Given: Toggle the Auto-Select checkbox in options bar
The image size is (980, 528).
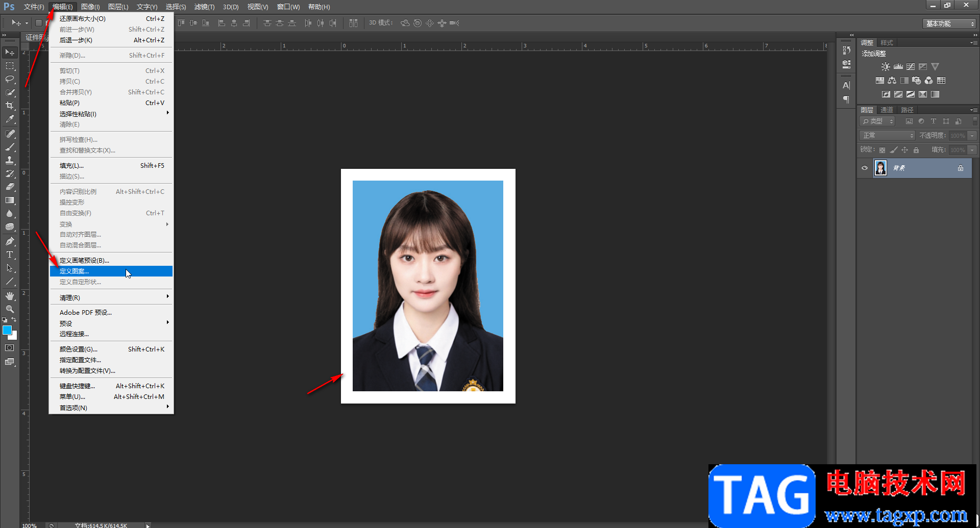Looking at the screenshot, I should tap(38, 23).
